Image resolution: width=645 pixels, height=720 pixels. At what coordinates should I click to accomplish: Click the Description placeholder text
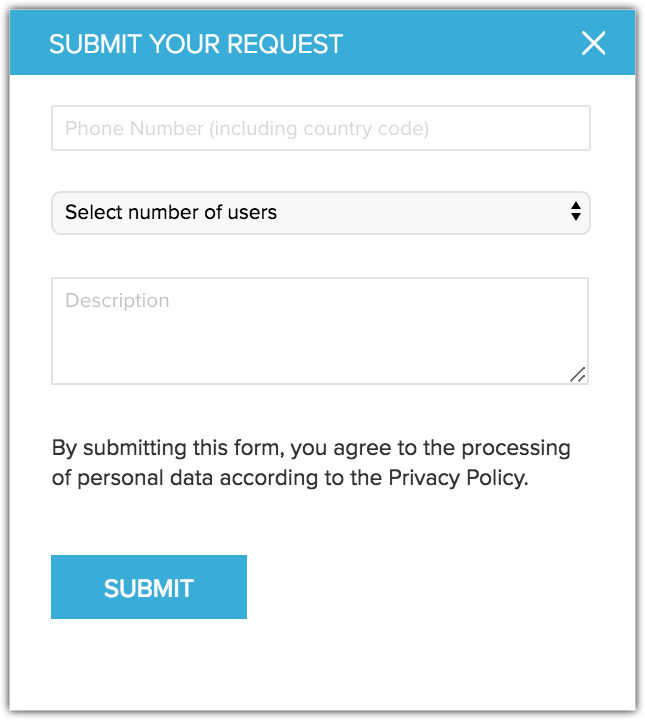117,300
